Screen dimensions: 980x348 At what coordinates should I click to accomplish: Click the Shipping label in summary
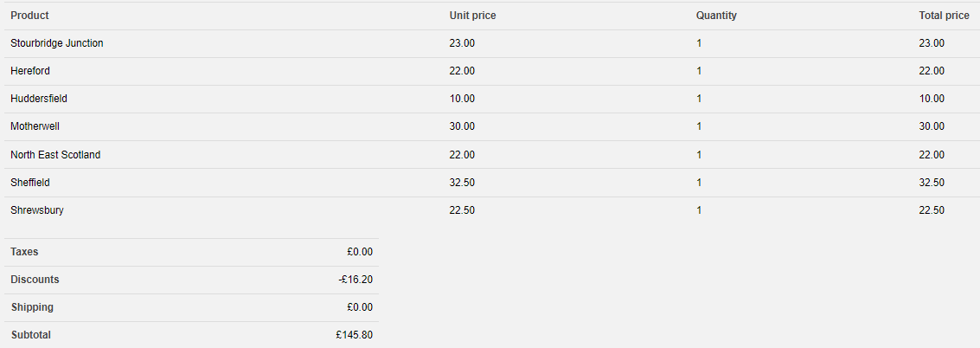(x=32, y=307)
